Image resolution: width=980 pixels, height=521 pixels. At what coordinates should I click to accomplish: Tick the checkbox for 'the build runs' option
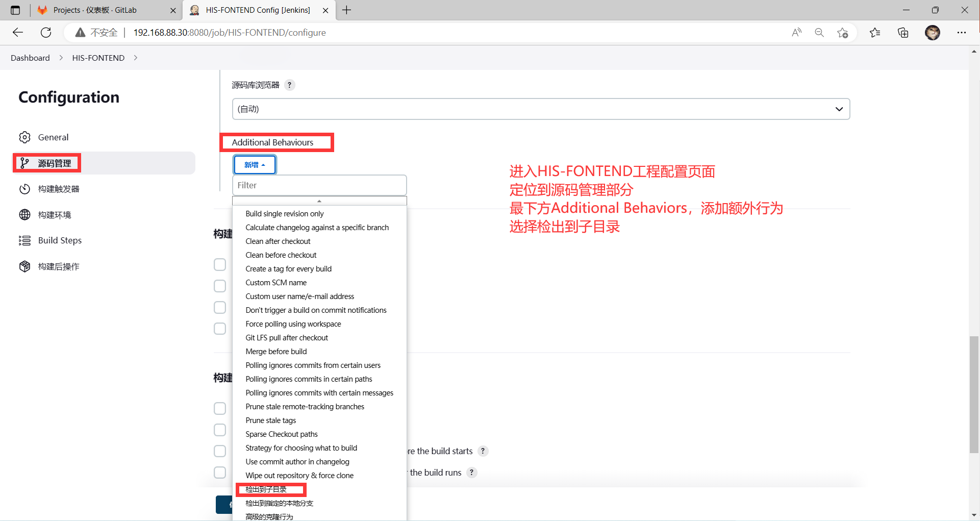220,473
